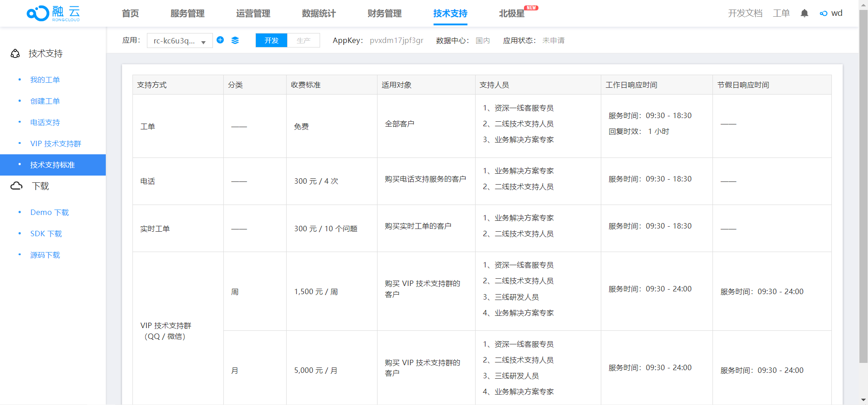This screenshot has width=868, height=405.
Task: Click the NEW badge on 北极星
Action: (x=531, y=8)
